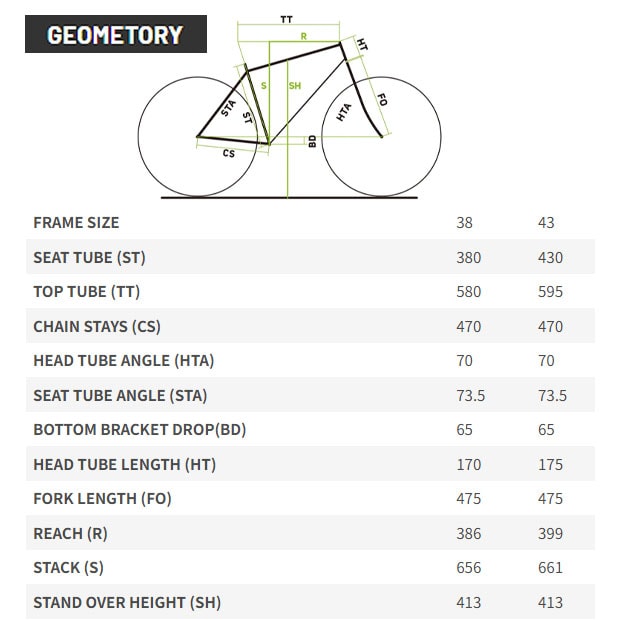
Task: Click the GEOMETORY header badge
Action: tap(116, 36)
